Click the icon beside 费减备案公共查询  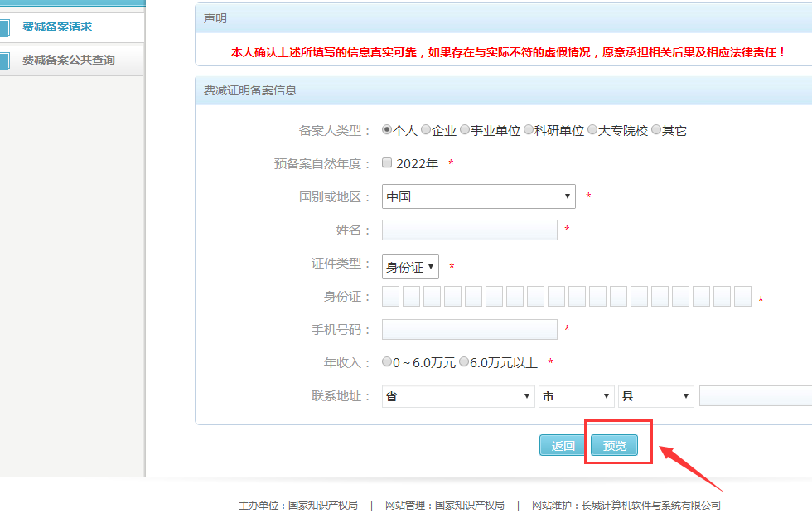[4, 61]
